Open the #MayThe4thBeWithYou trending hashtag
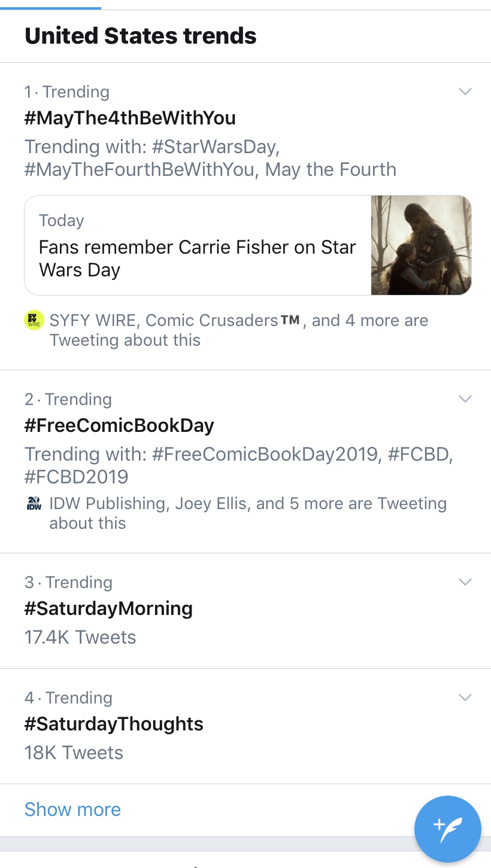 [130, 118]
